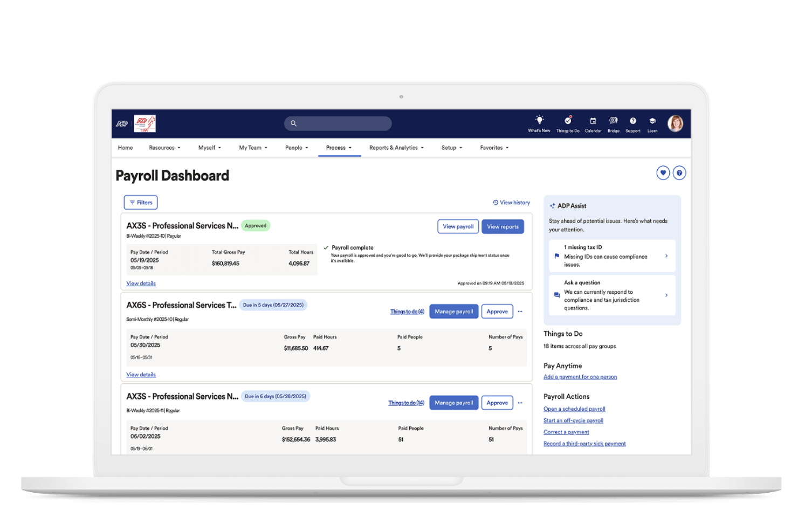Open Start an off-cycle payroll link
Viewport: 798px width, 532px height.
pos(573,420)
